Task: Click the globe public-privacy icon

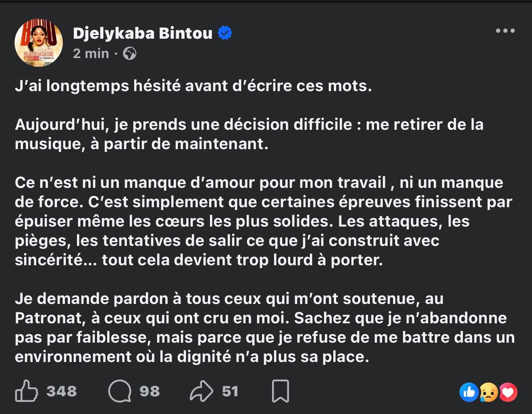Action: [x=129, y=53]
